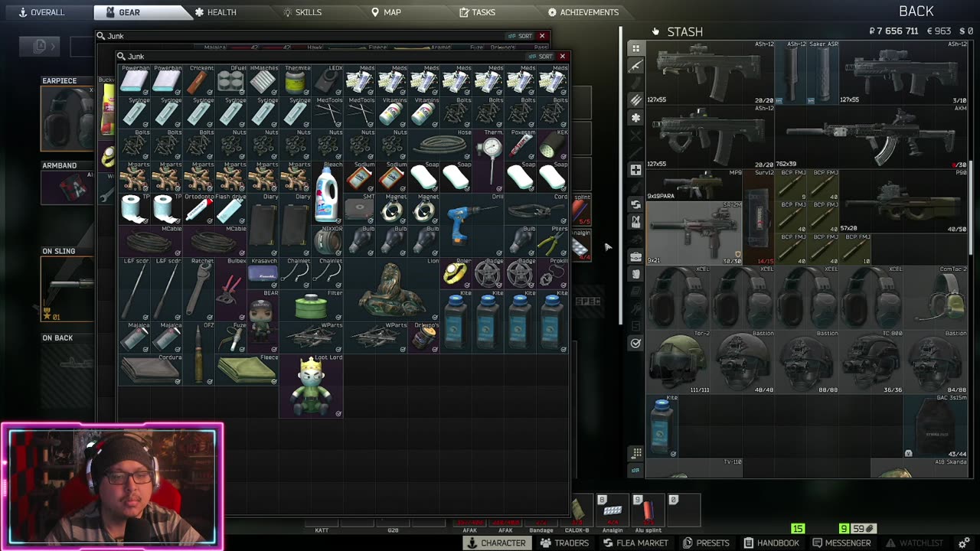Select the Thermite jar item
Viewport: 980px width, 551px height.
tap(296, 80)
